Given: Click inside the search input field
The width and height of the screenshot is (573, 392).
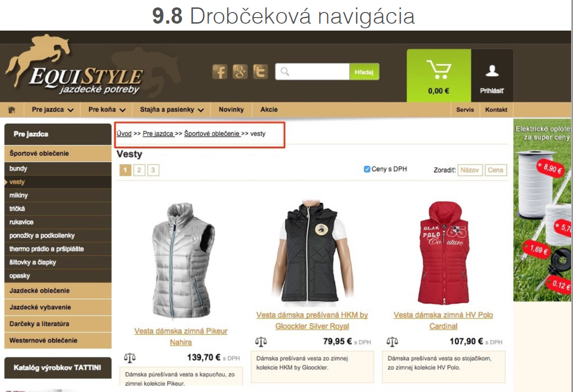Looking at the screenshot, I should coord(312,72).
